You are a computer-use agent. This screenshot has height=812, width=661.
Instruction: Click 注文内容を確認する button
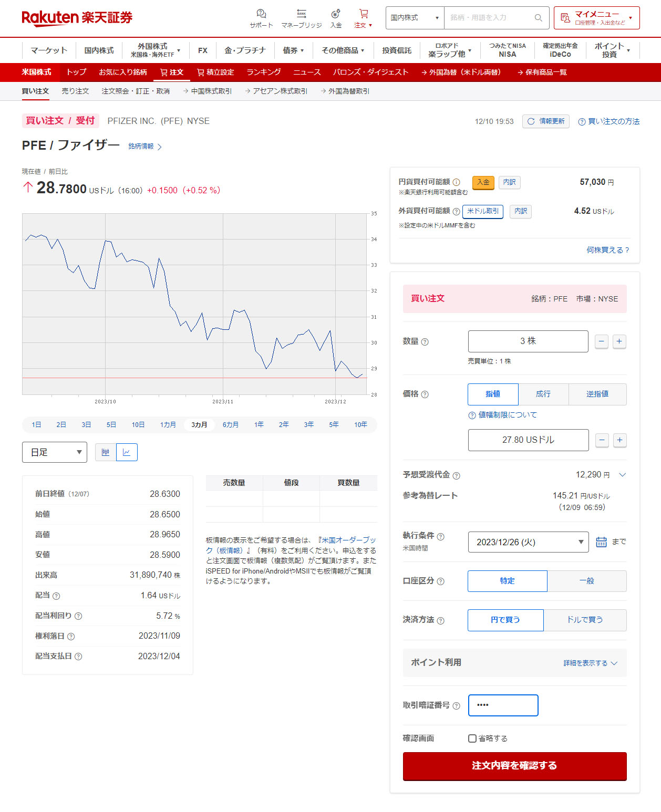click(514, 766)
